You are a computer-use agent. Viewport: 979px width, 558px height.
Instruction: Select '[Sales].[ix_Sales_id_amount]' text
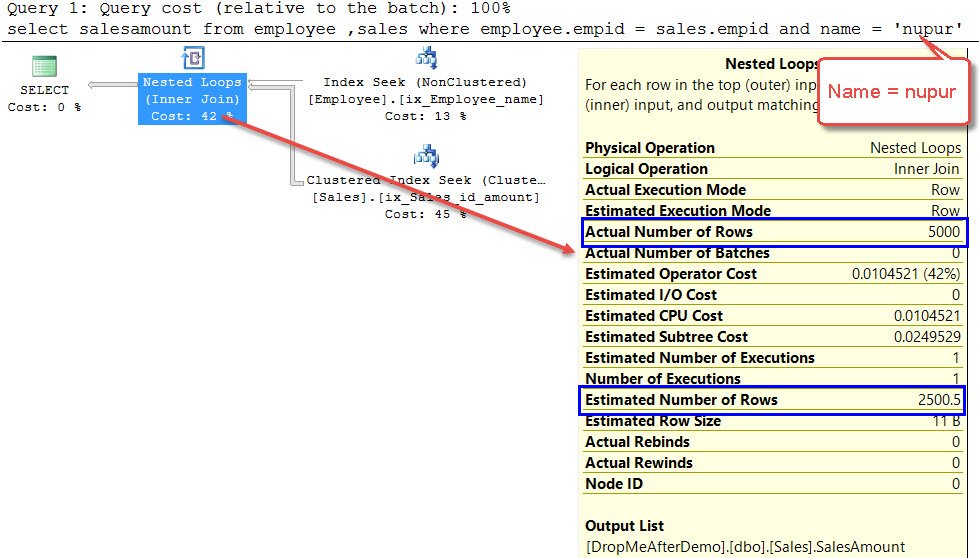pyautogui.click(x=426, y=197)
